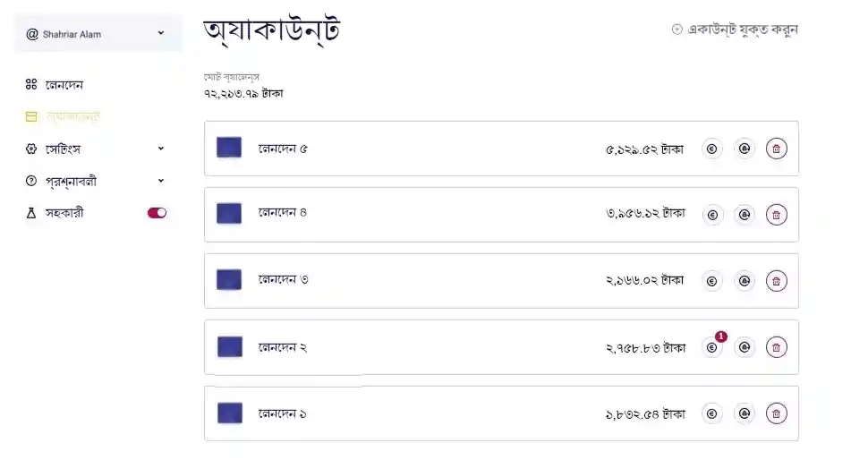Delete the লেনদেন ১ account via trash icon

coord(777,413)
